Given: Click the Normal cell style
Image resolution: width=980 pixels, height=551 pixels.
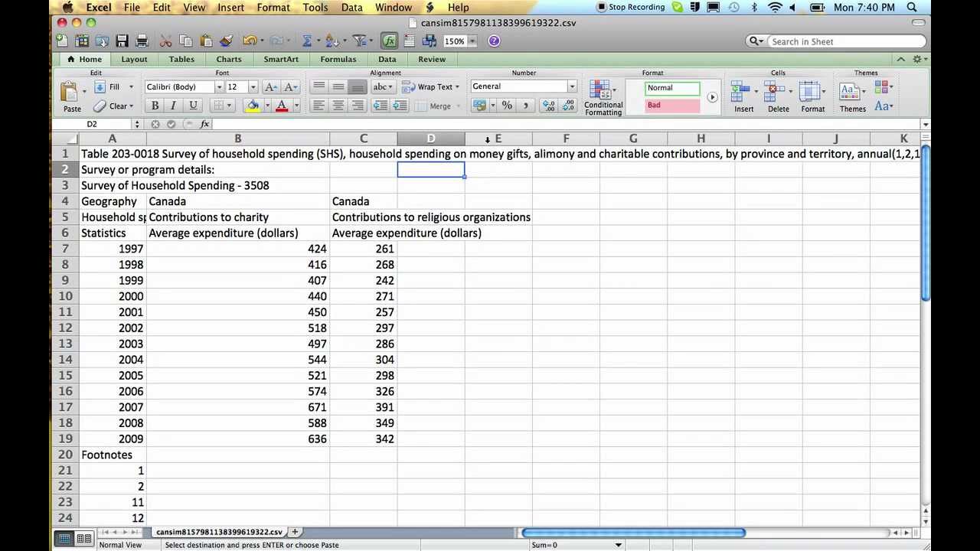Looking at the screenshot, I should (x=672, y=88).
